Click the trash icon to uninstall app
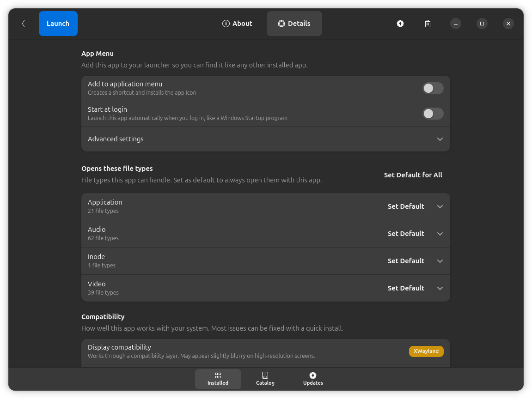This screenshot has height=399, width=532. click(428, 24)
